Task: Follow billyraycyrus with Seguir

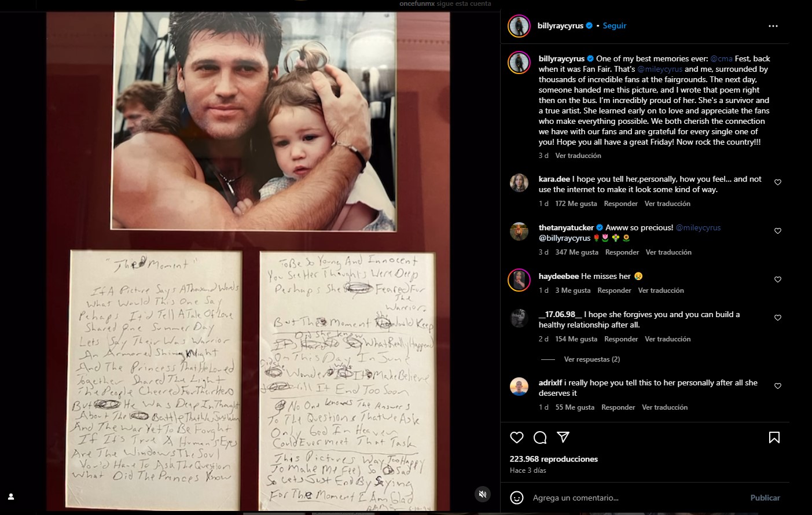Action: [x=615, y=26]
